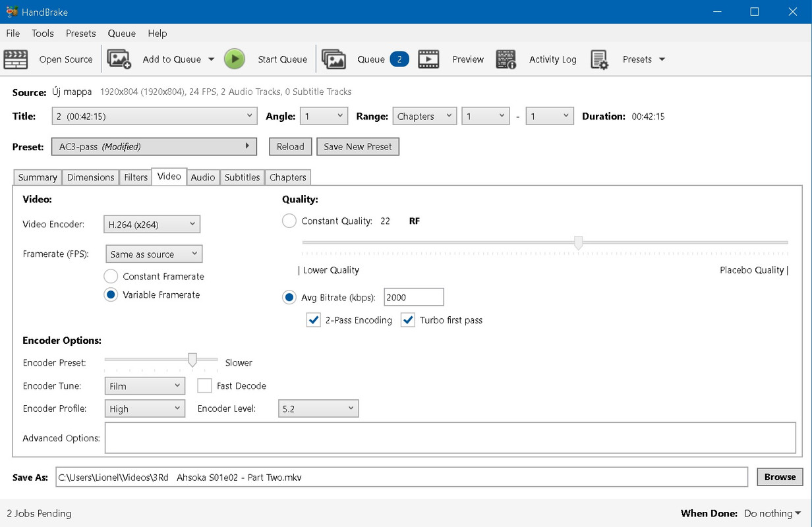Expand the Encoder Level 5.2 dropdown
The width and height of the screenshot is (812, 527).
coord(318,408)
